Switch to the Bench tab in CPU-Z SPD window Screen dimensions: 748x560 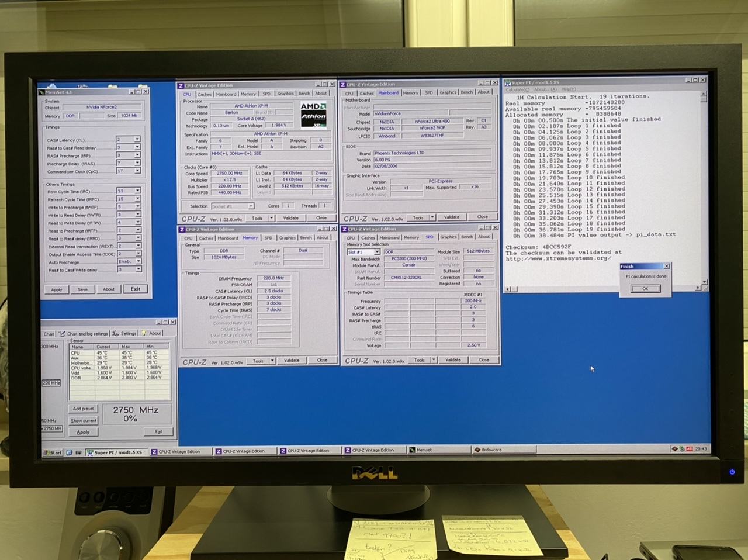coord(467,237)
